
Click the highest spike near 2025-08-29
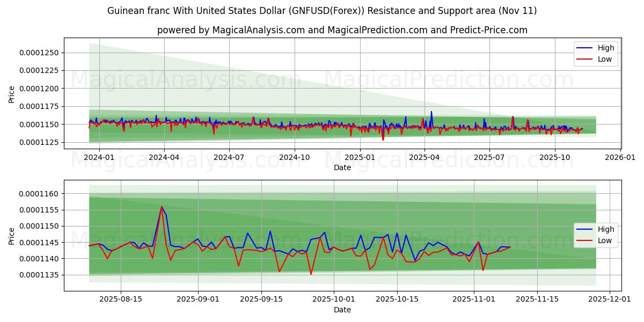coord(162,207)
